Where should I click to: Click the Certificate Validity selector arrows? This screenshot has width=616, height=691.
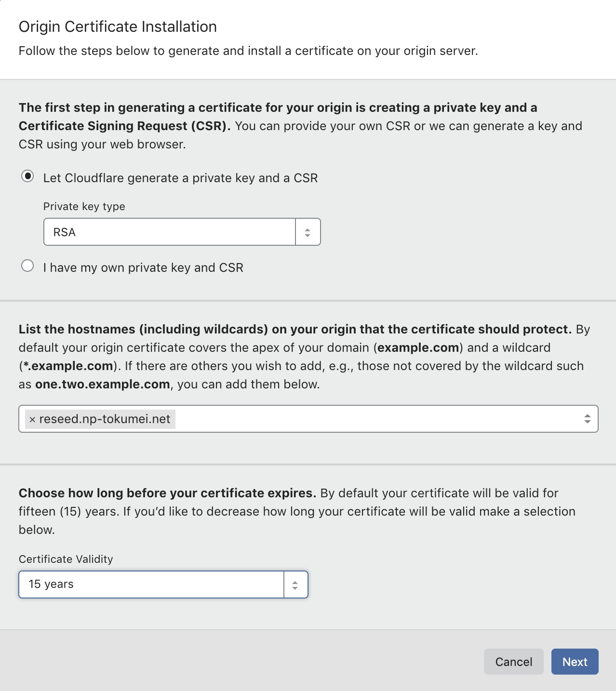pos(295,585)
